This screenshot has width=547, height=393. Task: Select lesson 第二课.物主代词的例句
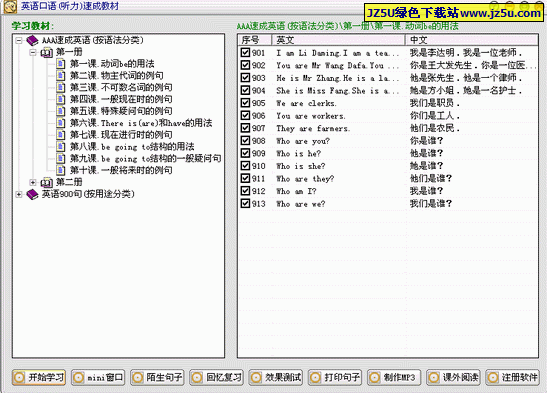117,76
